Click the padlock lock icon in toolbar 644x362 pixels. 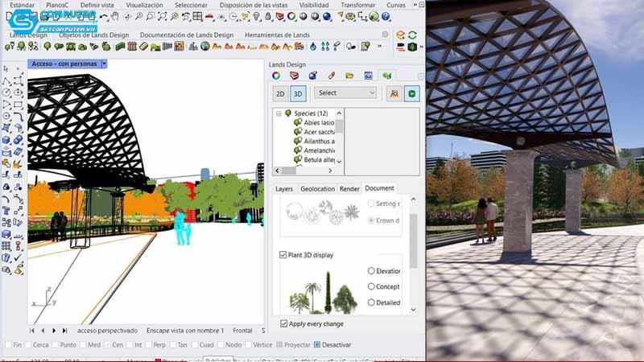[268, 16]
